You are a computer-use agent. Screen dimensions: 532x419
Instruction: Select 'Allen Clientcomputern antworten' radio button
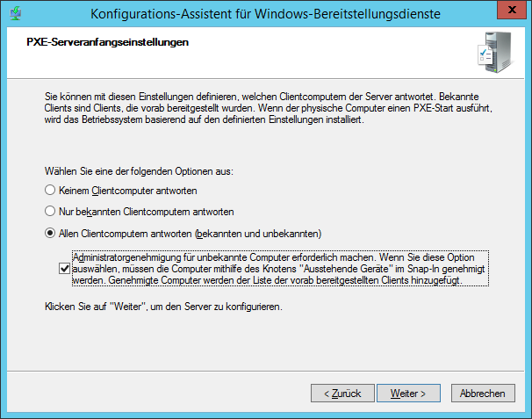(50, 234)
